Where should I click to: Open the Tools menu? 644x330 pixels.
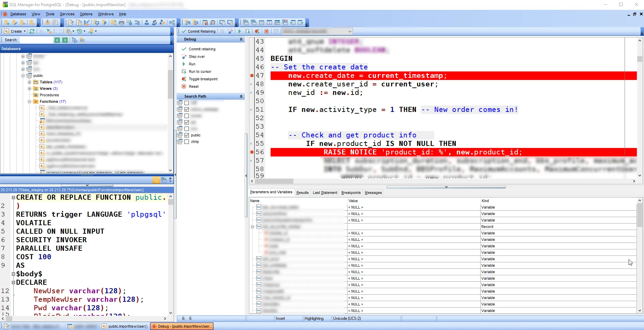[50, 14]
